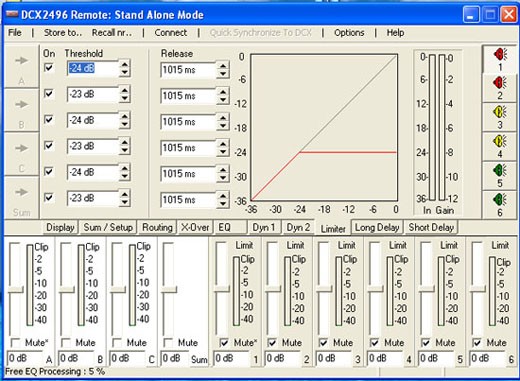Click the application icon in title bar

pos(12,14)
